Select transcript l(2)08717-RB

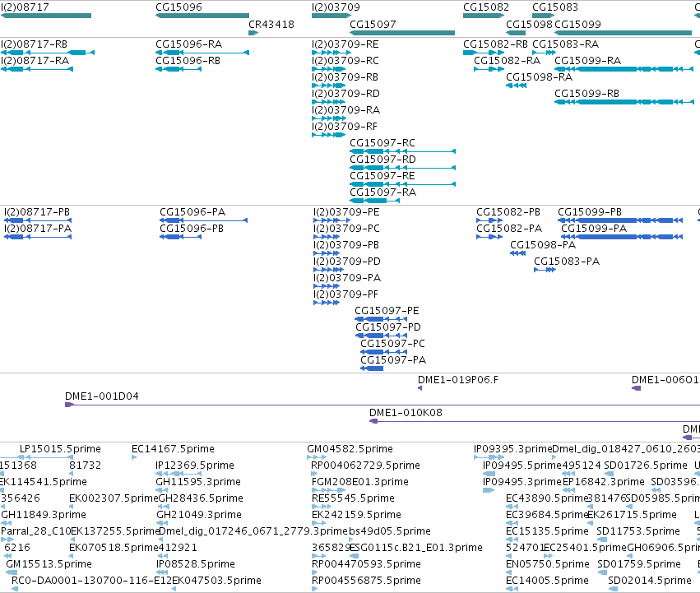click(x=48, y=53)
